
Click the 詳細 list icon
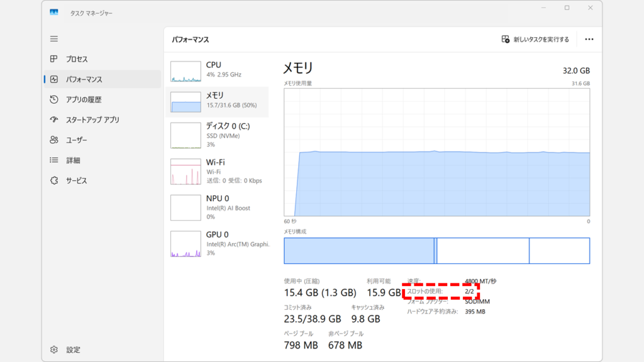(x=54, y=160)
